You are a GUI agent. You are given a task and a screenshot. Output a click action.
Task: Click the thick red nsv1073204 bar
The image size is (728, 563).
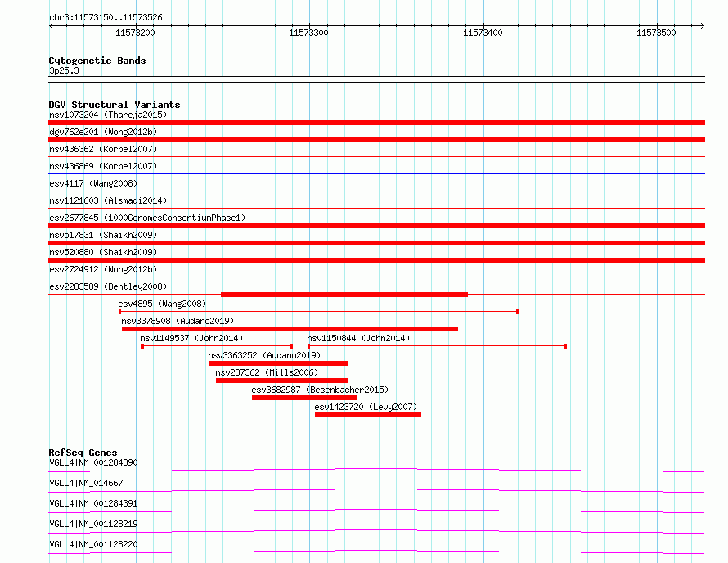[x=376, y=123]
